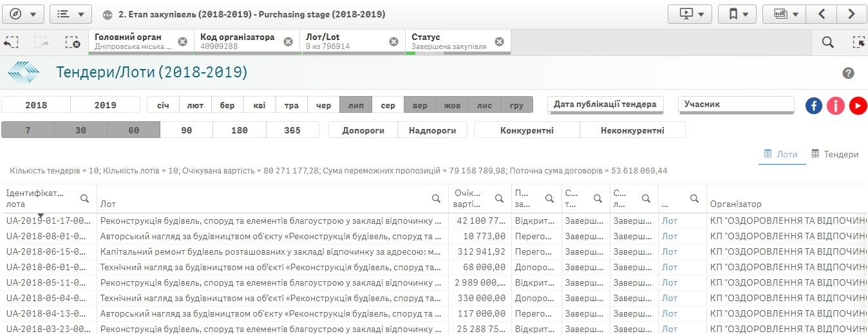Select year 2019 filter
The image size is (868, 334).
pos(105,105)
